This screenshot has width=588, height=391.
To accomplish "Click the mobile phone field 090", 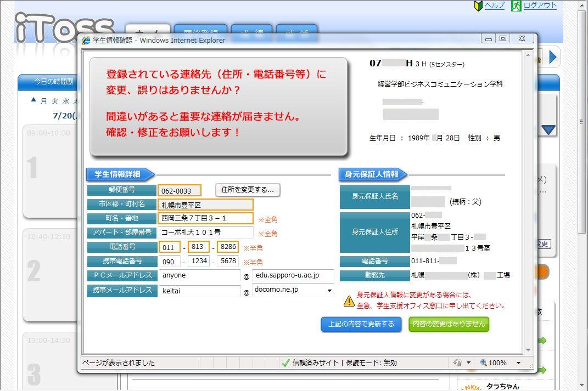I will (x=170, y=262).
